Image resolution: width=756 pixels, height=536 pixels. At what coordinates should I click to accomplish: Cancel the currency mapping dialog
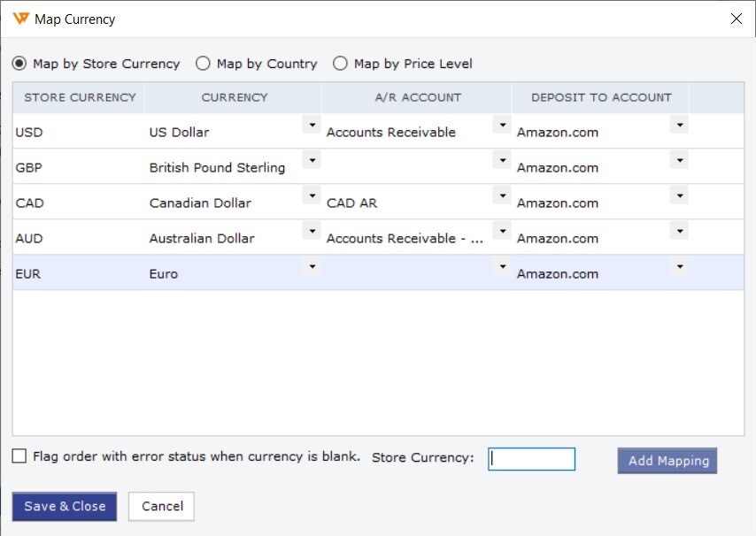click(161, 506)
